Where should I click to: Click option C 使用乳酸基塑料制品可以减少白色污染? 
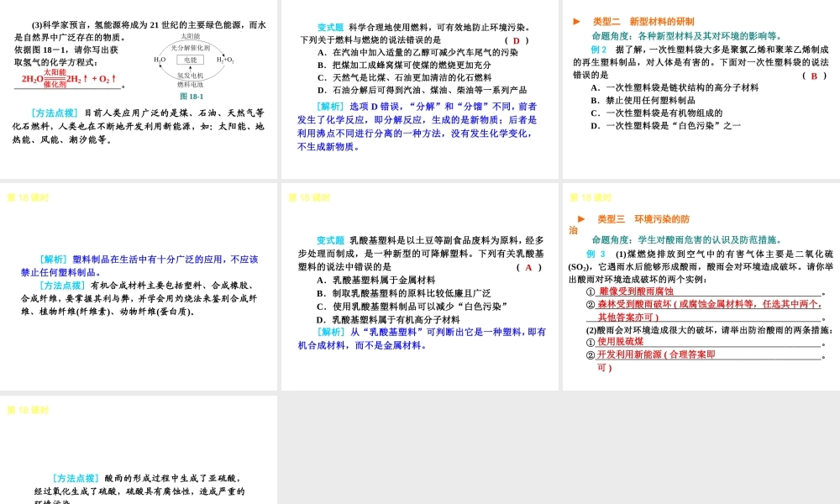pos(412,307)
